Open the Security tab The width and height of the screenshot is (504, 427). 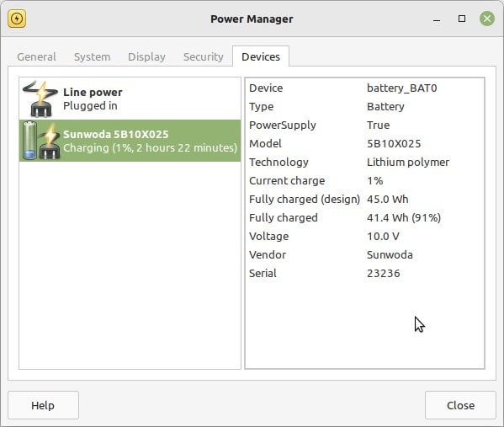coord(203,56)
